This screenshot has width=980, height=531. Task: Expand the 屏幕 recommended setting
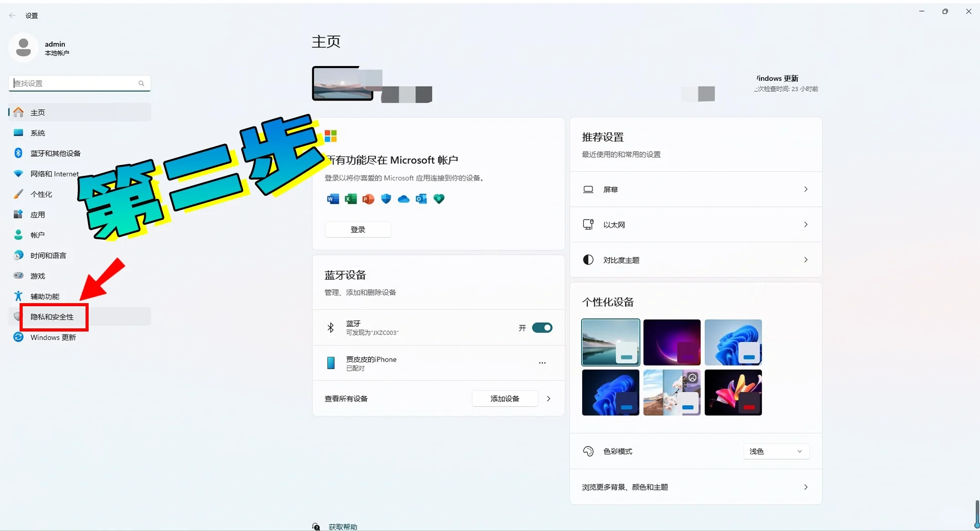(x=696, y=189)
